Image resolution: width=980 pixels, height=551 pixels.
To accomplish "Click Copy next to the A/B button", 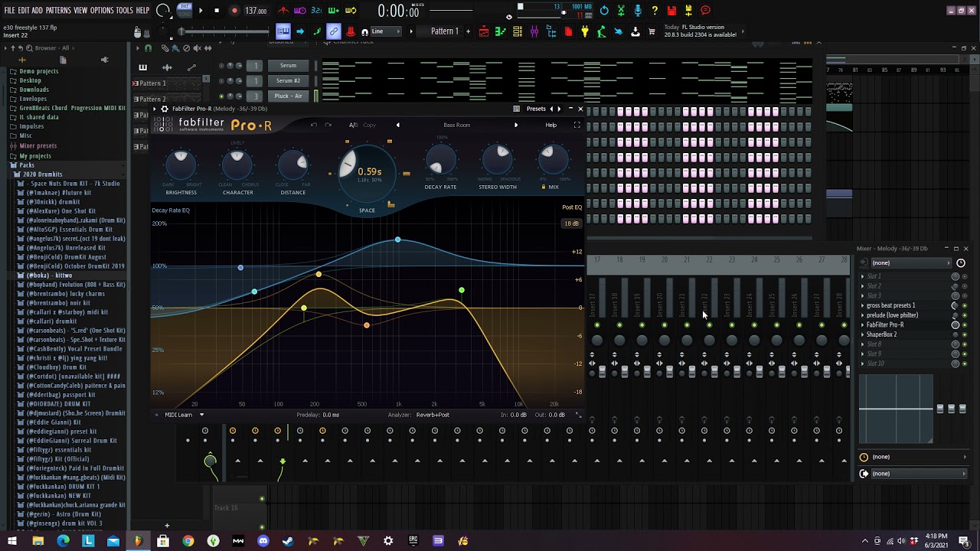I will pos(369,125).
